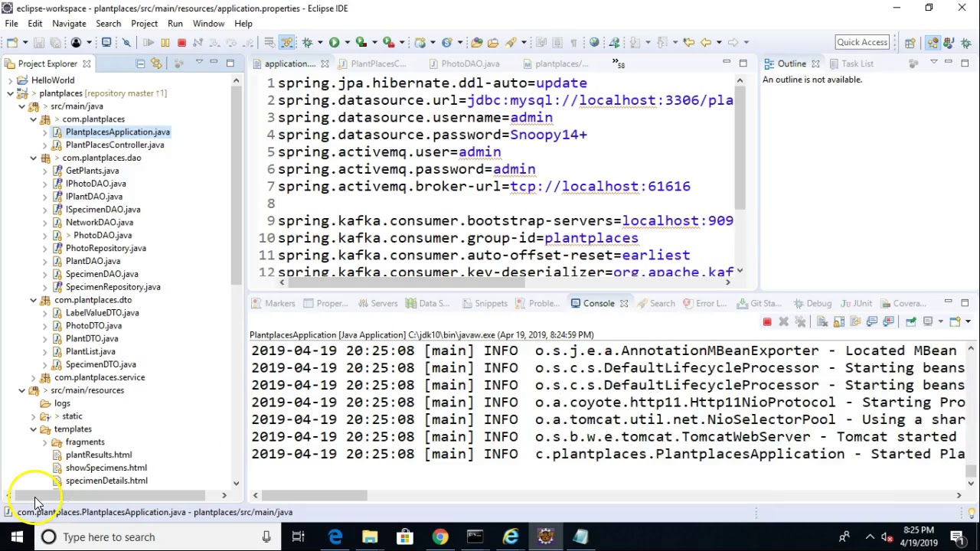Maximize the Outline view panel
The width and height of the screenshot is (980, 551).
[x=965, y=63]
